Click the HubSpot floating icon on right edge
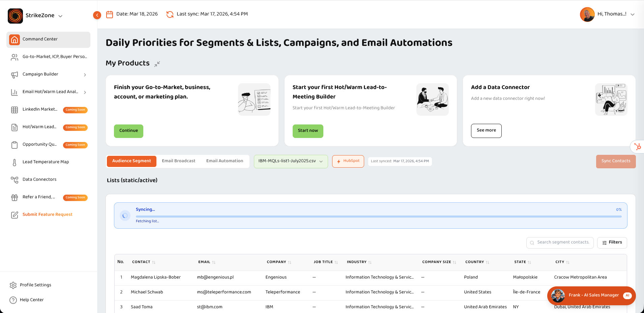This screenshot has width=644, height=313. [637, 147]
